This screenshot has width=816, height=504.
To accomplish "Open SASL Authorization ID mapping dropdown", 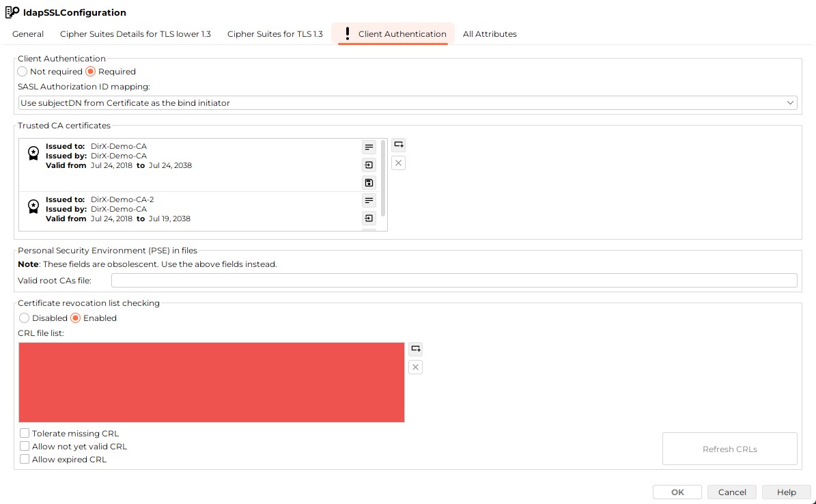I will click(x=408, y=102).
